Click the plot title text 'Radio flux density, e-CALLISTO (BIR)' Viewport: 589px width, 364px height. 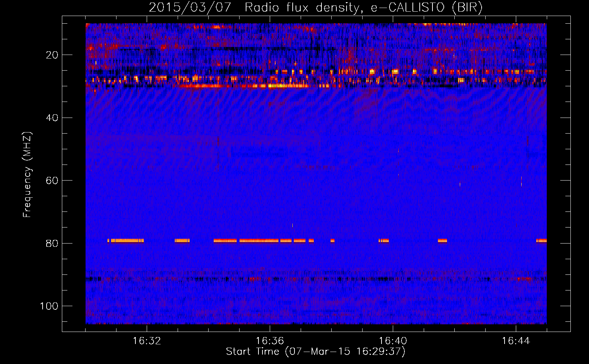[x=363, y=8]
